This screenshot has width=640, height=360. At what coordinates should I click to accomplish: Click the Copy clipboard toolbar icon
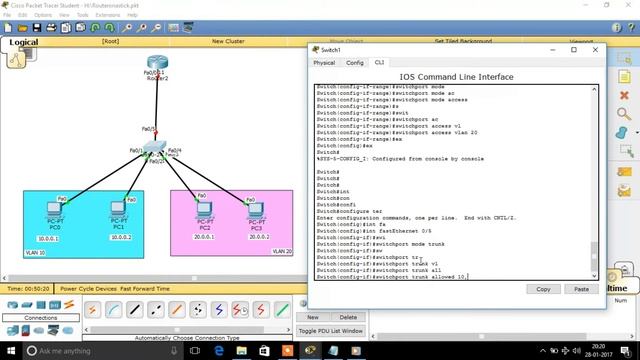(x=66, y=28)
